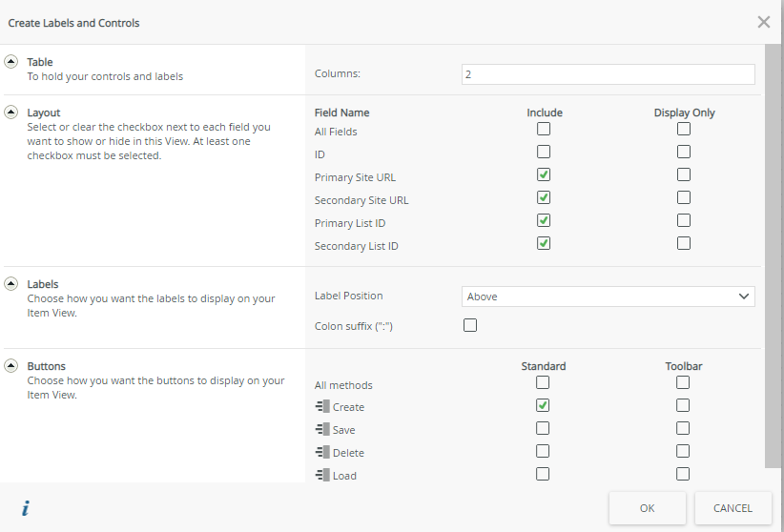Collapse the Table section

[x=11, y=61]
